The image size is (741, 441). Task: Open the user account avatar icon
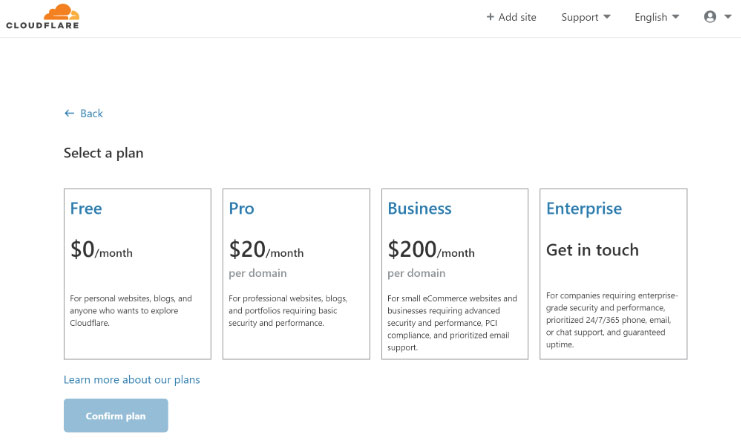(x=710, y=17)
